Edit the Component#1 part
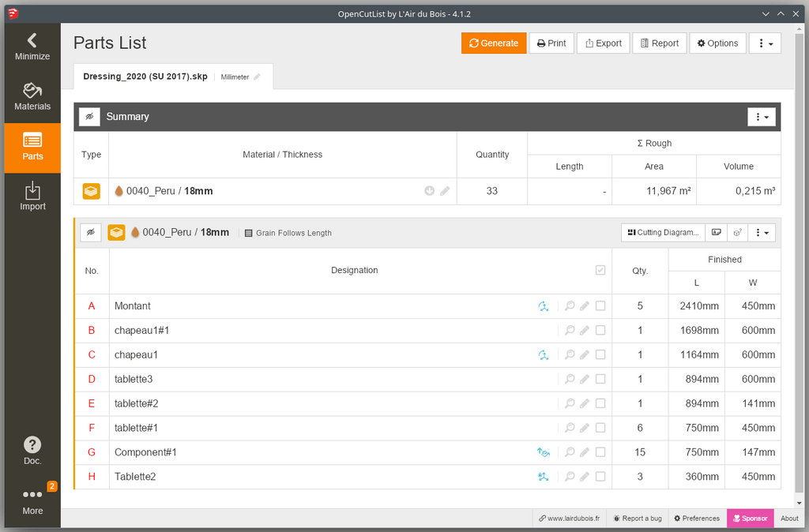Image resolution: width=809 pixels, height=532 pixels. (x=585, y=452)
